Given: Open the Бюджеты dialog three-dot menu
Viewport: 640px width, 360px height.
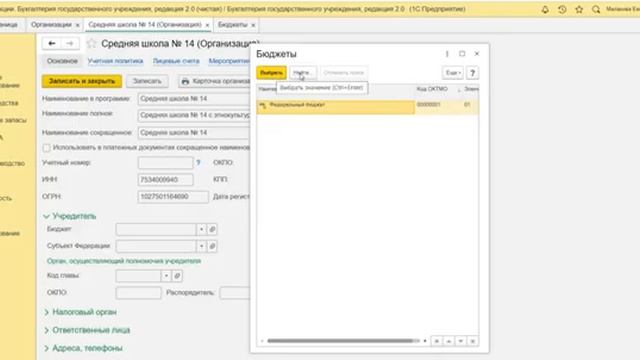Looking at the screenshot, I should pos(447,54).
